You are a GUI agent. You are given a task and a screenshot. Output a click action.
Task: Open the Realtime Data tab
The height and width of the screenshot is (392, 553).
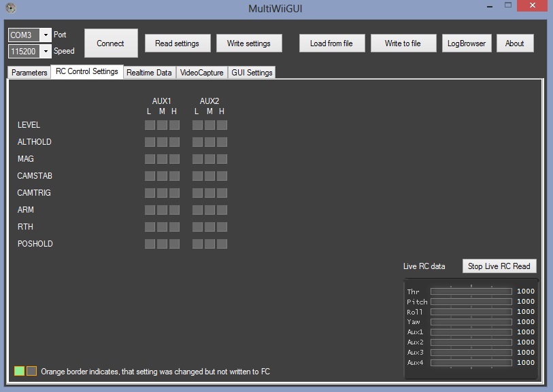tap(149, 73)
